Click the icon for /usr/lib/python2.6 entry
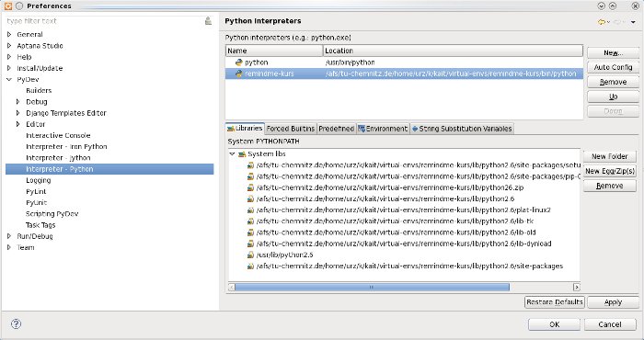 click(x=250, y=255)
